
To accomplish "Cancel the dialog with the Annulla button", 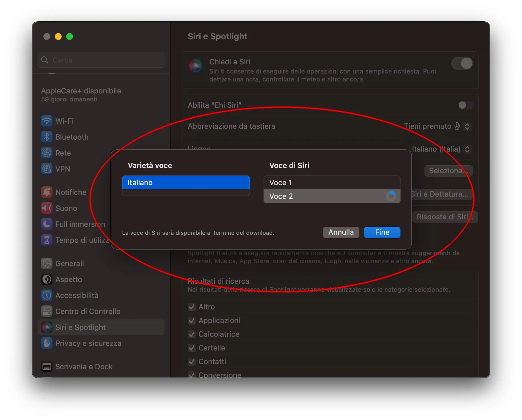I will (341, 232).
